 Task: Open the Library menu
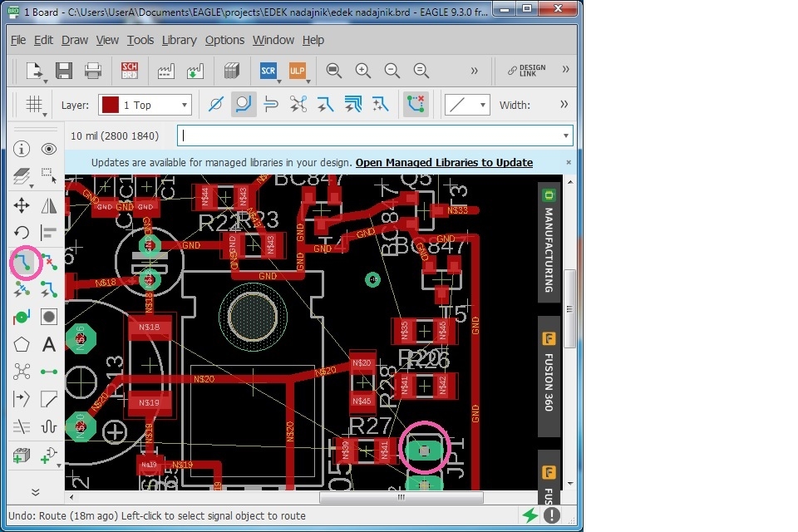[179, 40]
